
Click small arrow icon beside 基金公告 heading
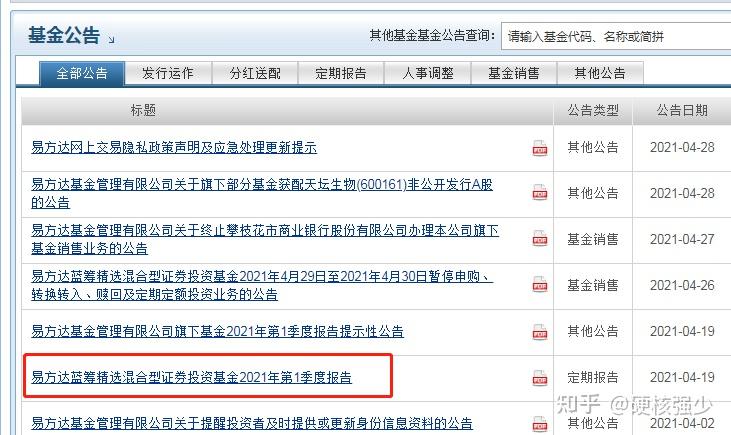coord(111,40)
